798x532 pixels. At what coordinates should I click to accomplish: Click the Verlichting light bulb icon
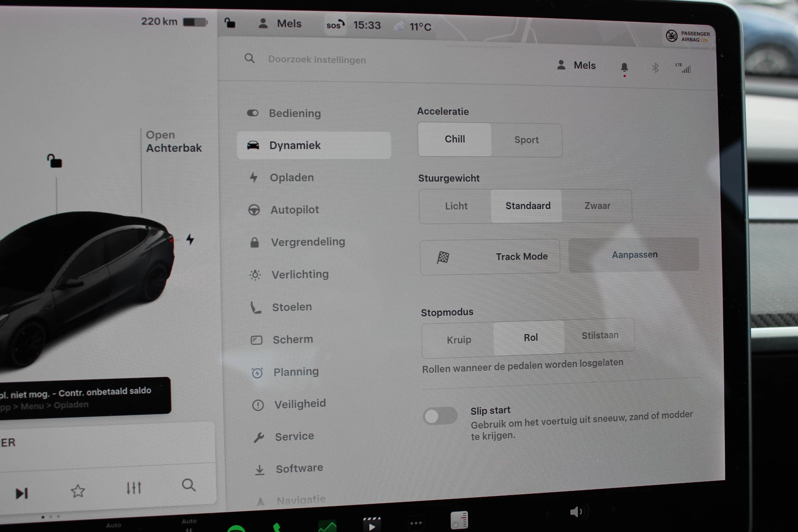pos(254,274)
